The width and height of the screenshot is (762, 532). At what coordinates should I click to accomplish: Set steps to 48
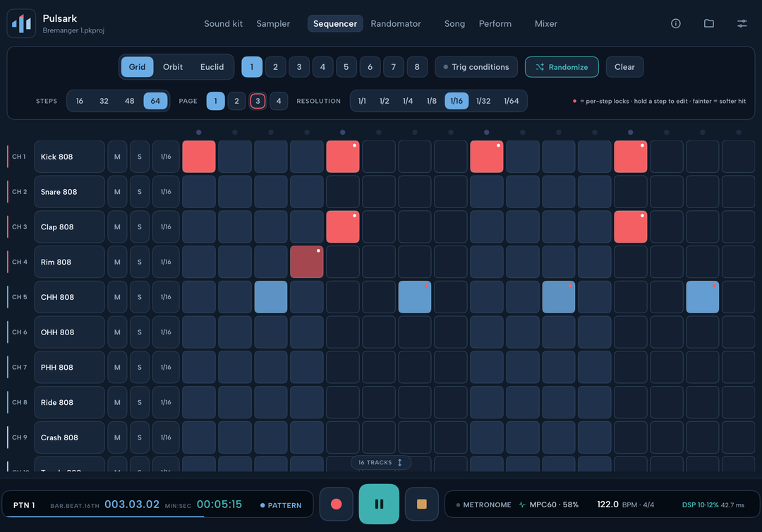(129, 101)
